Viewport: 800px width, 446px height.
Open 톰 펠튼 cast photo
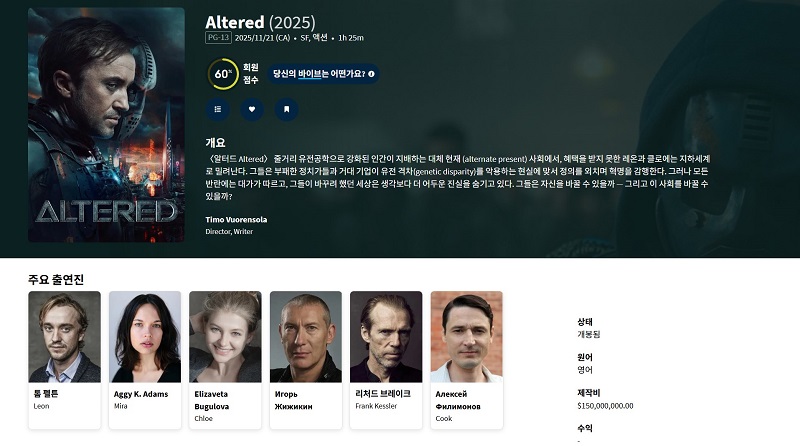pyautogui.click(x=64, y=337)
